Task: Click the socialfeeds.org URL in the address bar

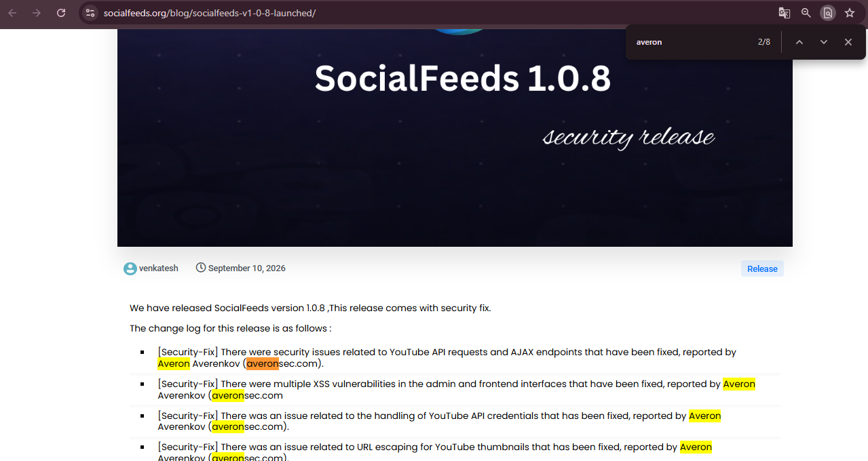Action: 209,13
